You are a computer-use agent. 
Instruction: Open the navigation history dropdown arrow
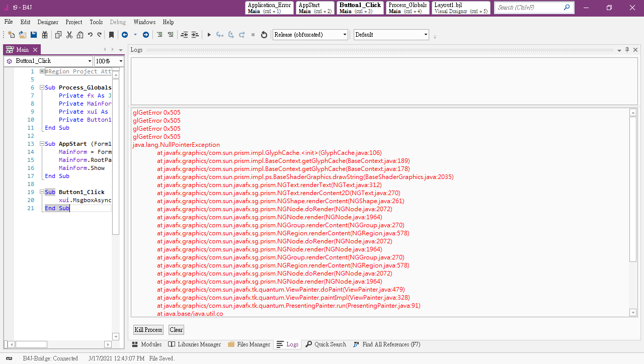[135, 35]
